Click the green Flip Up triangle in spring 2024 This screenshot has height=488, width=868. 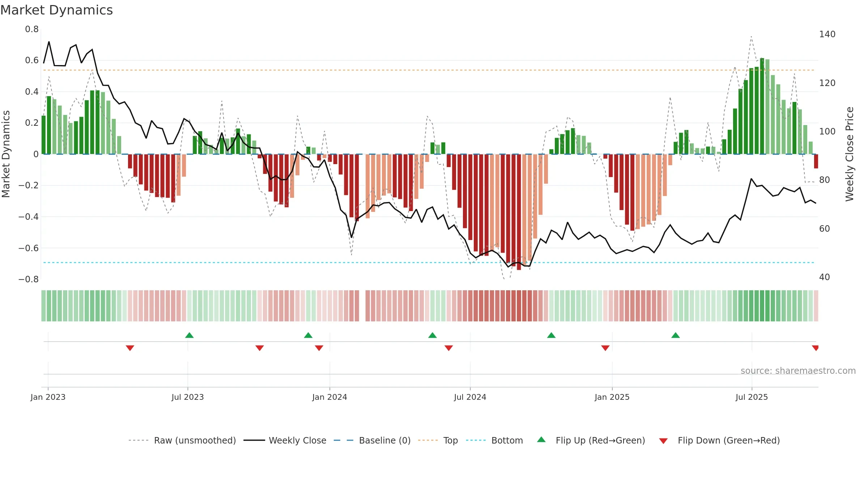coord(433,335)
